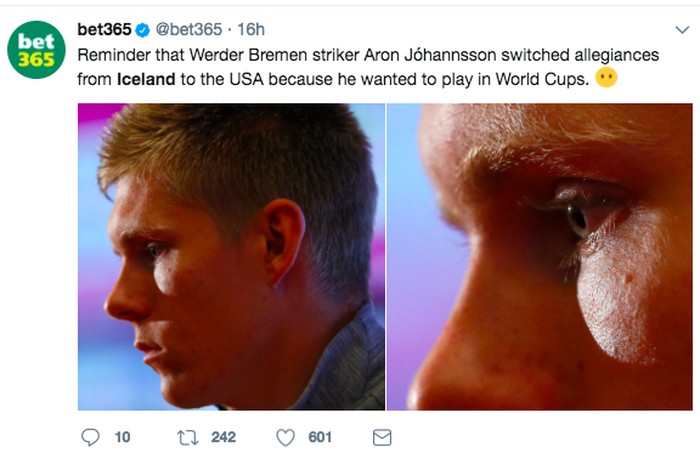700x458 pixels.
Task: Open tweet permalink via 16h timestamp
Action: (249, 30)
